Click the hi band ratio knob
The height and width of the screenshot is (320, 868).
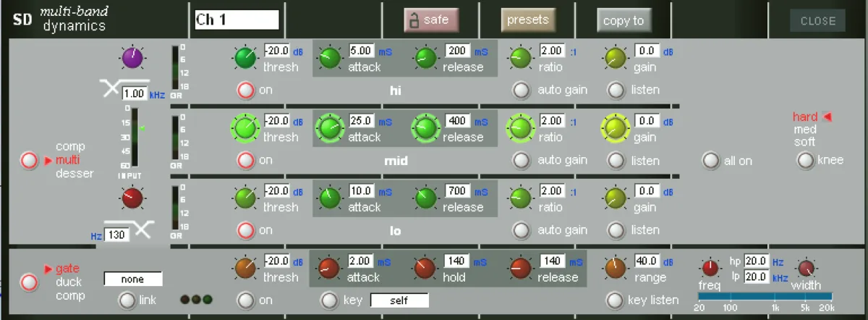520,58
